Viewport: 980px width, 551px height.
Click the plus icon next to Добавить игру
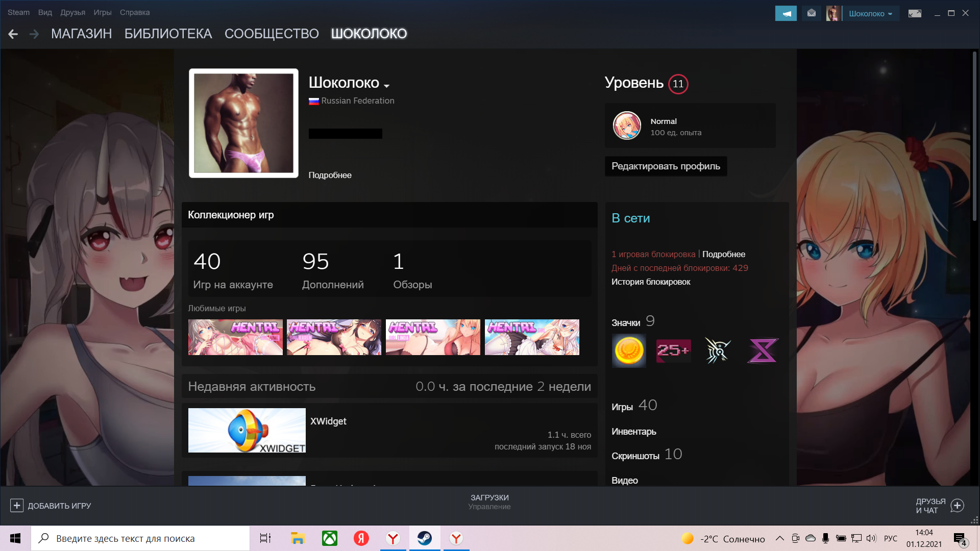click(16, 506)
